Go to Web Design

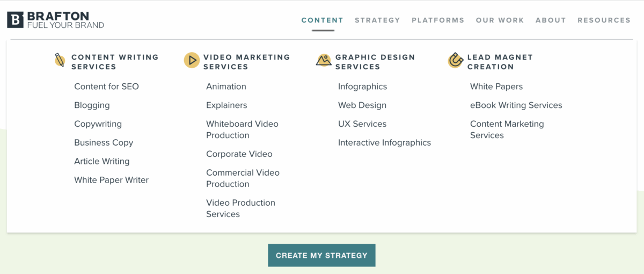click(x=362, y=105)
